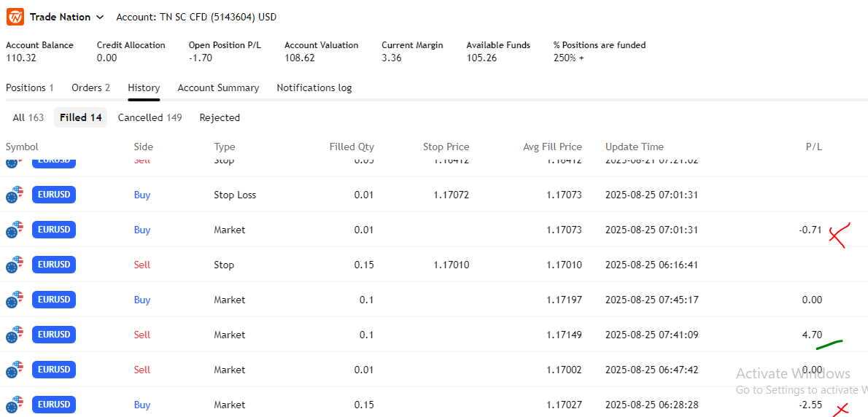Sort by the P/L column header
Screen dimensions: 868x417
(813, 147)
